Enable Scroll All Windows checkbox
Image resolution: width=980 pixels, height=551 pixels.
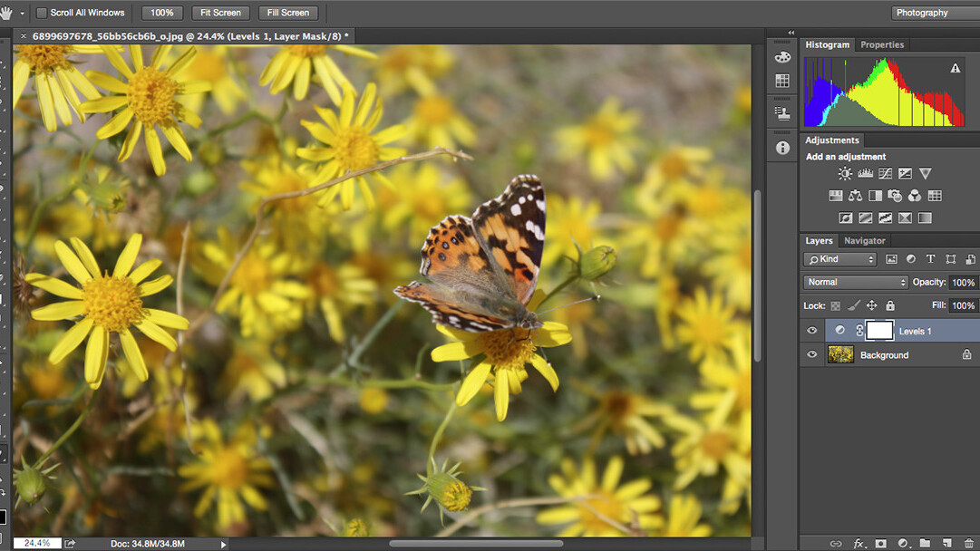(42, 13)
